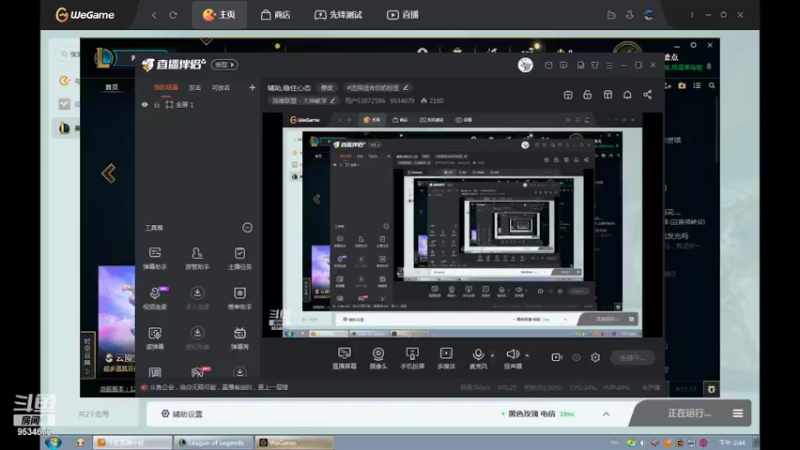
Task: Refresh the WeGame page
Action: (x=173, y=15)
